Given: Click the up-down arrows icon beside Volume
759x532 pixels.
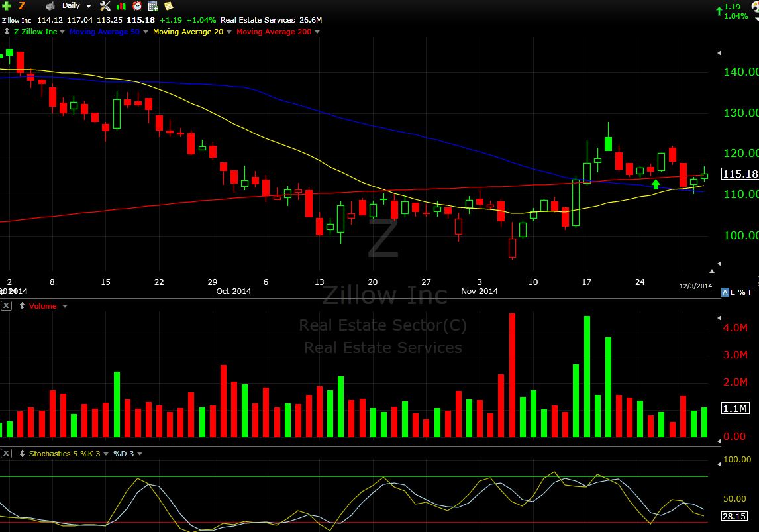Looking at the screenshot, I should coord(22,306).
